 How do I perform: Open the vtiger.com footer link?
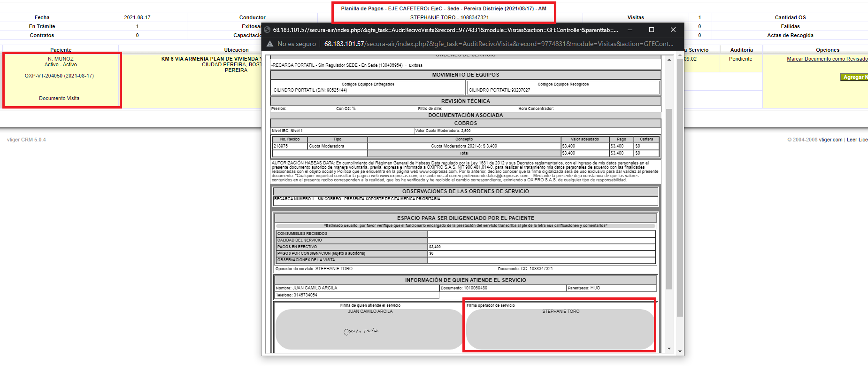tap(830, 140)
